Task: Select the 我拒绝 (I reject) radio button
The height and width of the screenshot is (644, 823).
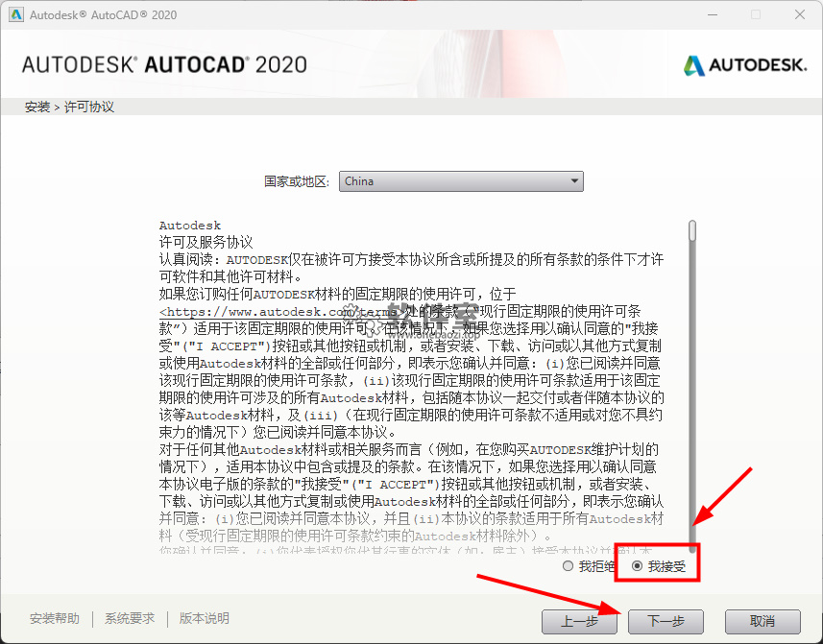Action: pos(568,566)
